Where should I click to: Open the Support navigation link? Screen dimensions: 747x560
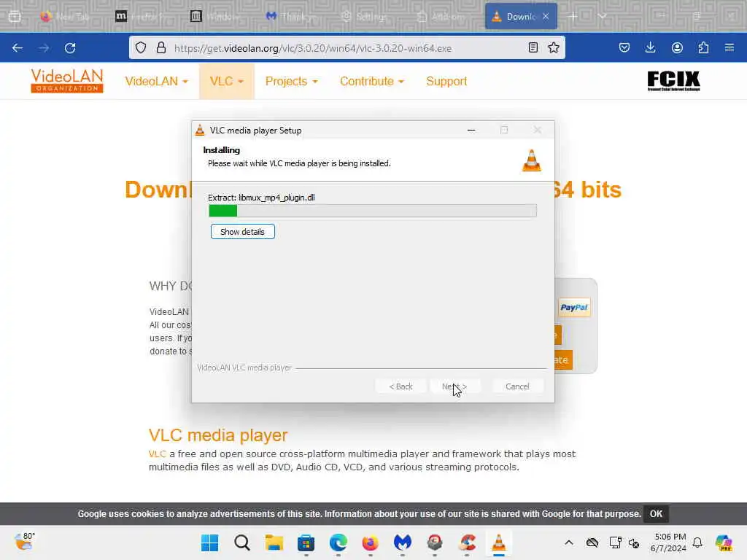[x=446, y=82]
